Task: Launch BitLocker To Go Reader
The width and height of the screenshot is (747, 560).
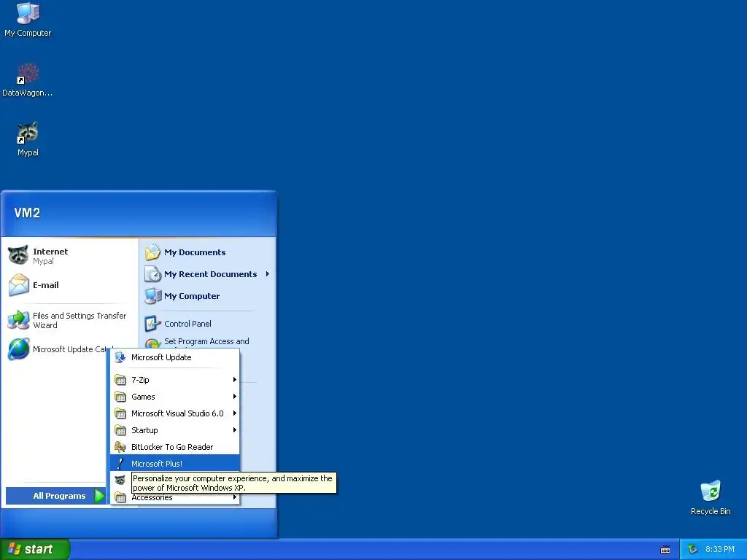Action: click(175, 447)
